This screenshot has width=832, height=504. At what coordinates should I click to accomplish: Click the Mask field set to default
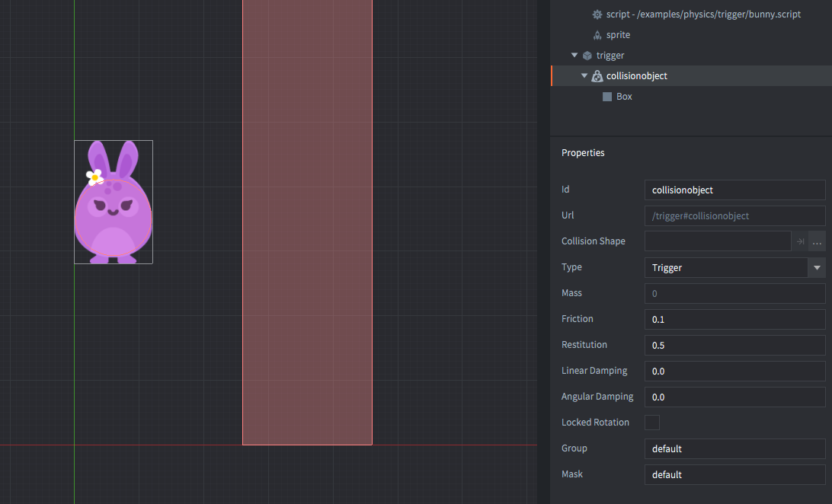pos(735,475)
